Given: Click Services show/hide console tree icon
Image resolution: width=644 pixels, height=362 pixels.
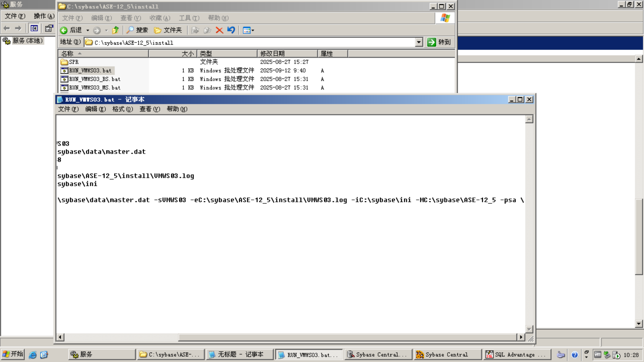Looking at the screenshot, I should [34, 28].
